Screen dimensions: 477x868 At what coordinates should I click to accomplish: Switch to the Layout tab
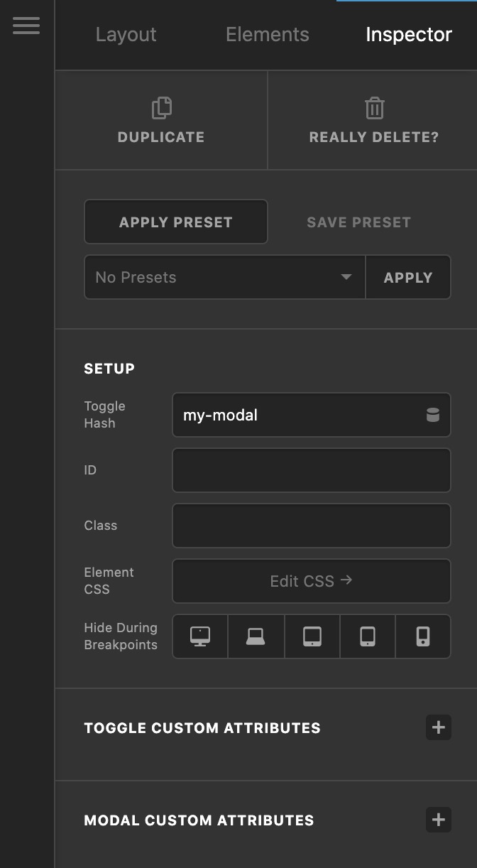126,35
